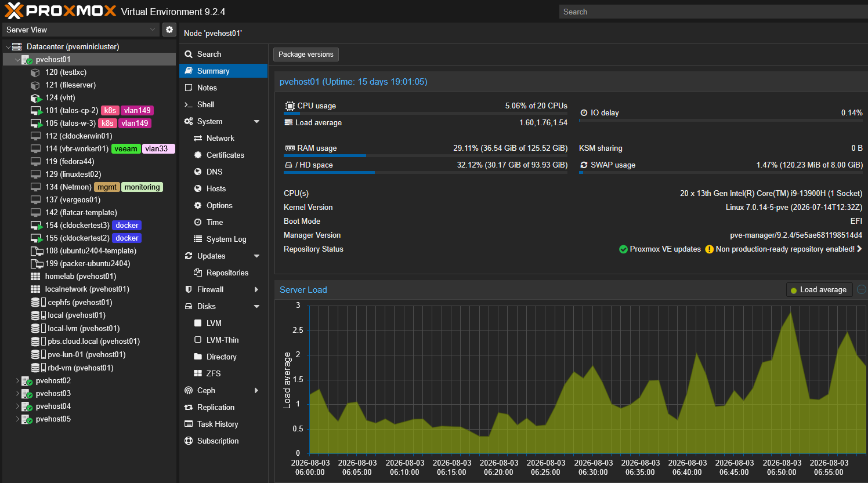Click the veeam tag on vbr-worker01
Viewport: 868px width, 483px height.
click(126, 148)
